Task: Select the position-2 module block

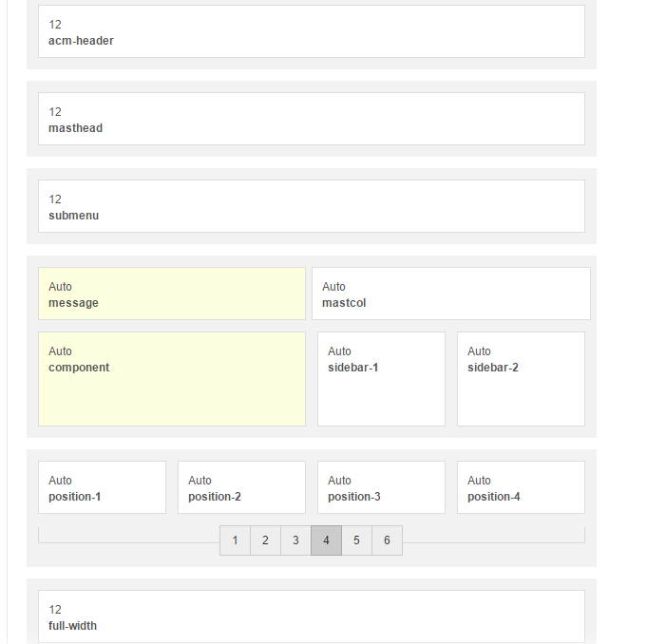Action: [x=241, y=487]
